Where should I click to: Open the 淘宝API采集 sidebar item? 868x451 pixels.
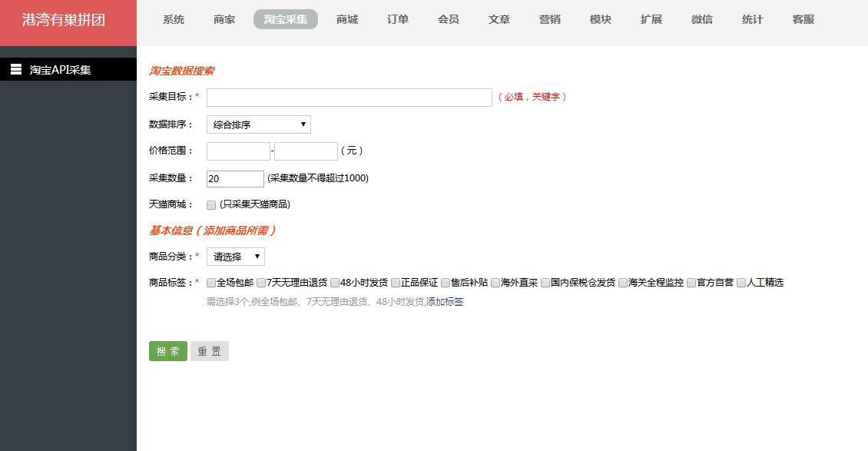tap(68, 69)
